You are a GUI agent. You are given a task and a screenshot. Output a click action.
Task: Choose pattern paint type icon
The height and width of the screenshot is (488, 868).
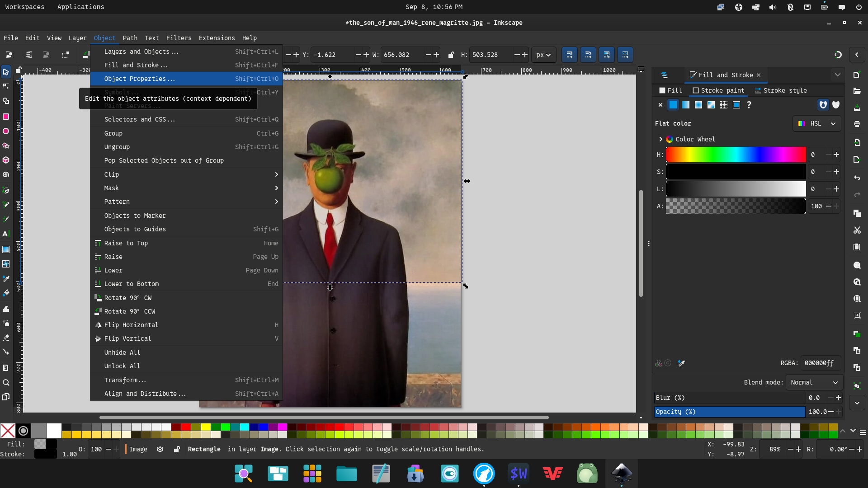click(x=724, y=105)
